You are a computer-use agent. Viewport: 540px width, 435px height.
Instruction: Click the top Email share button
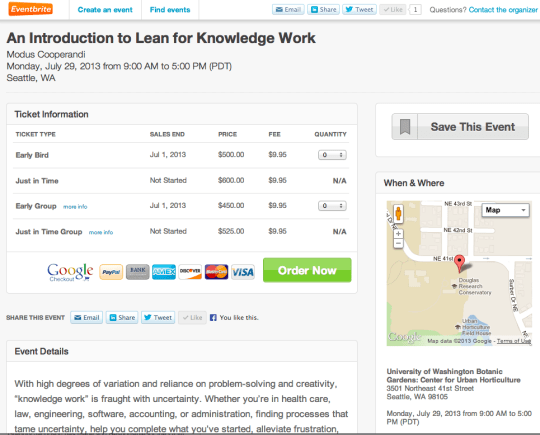288,10
